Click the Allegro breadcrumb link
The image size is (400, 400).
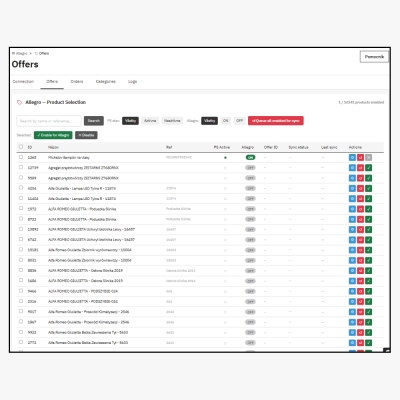tap(22, 53)
